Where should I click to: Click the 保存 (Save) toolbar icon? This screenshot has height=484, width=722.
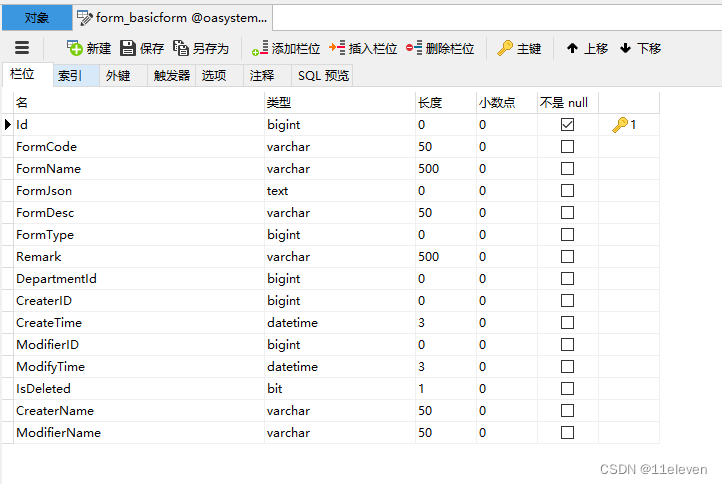[x=128, y=48]
